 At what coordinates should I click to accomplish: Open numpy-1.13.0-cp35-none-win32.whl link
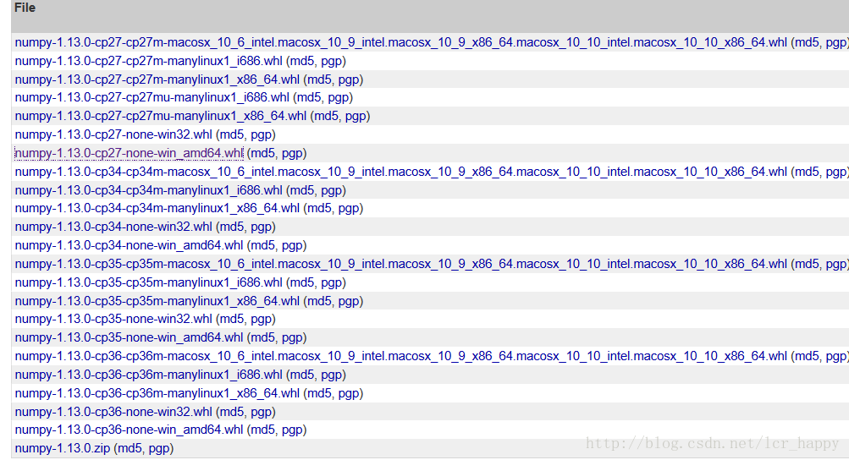coord(113,319)
